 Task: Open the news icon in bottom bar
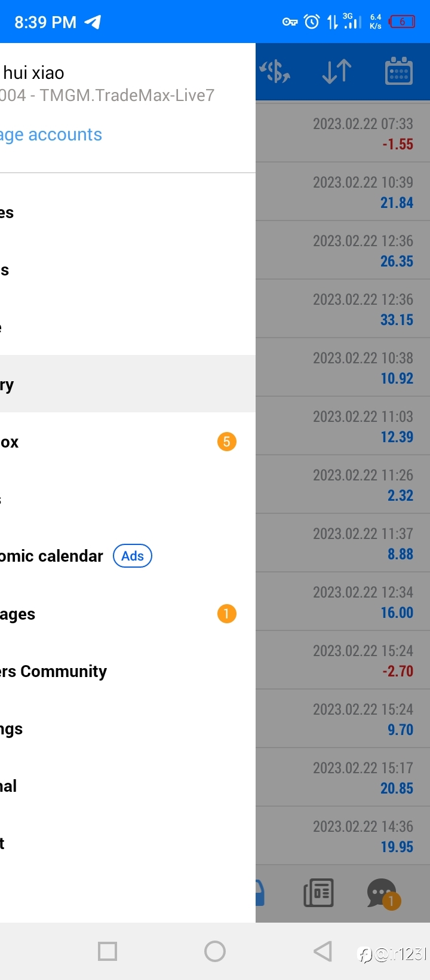click(x=318, y=893)
